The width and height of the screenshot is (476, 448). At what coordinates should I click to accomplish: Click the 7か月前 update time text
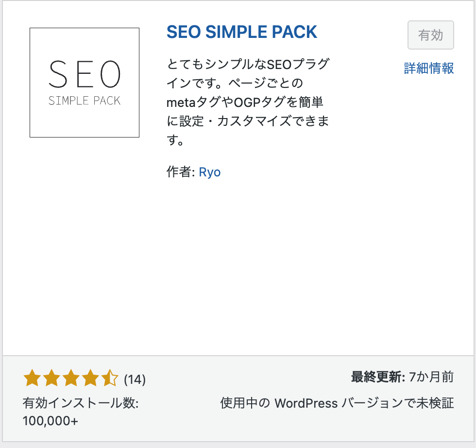coord(431,377)
